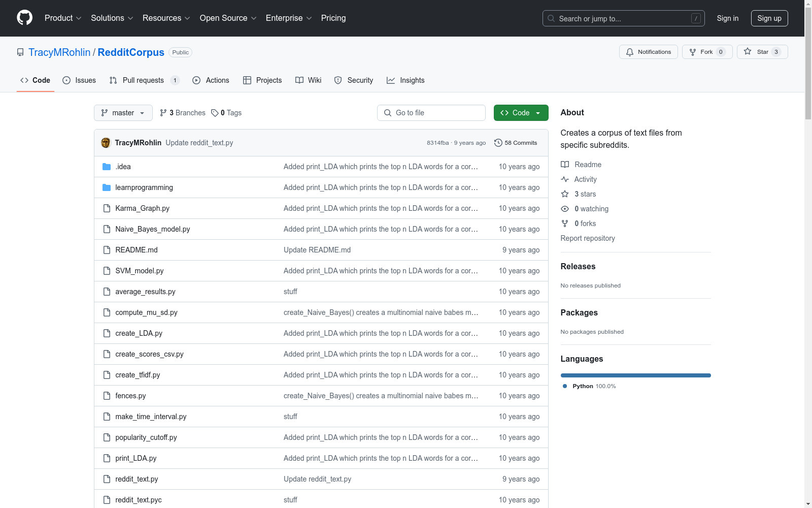The image size is (812, 508).
Task: Open the RedditCorpus repository link
Action: [131, 52]
